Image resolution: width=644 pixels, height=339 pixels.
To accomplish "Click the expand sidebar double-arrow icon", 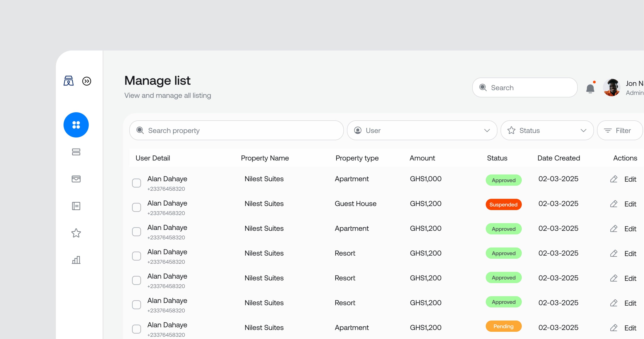I will click(87, 81).
